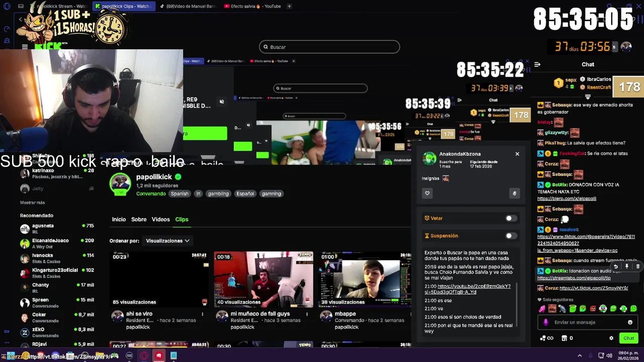Click the Español tag

(x=246, y=194)
